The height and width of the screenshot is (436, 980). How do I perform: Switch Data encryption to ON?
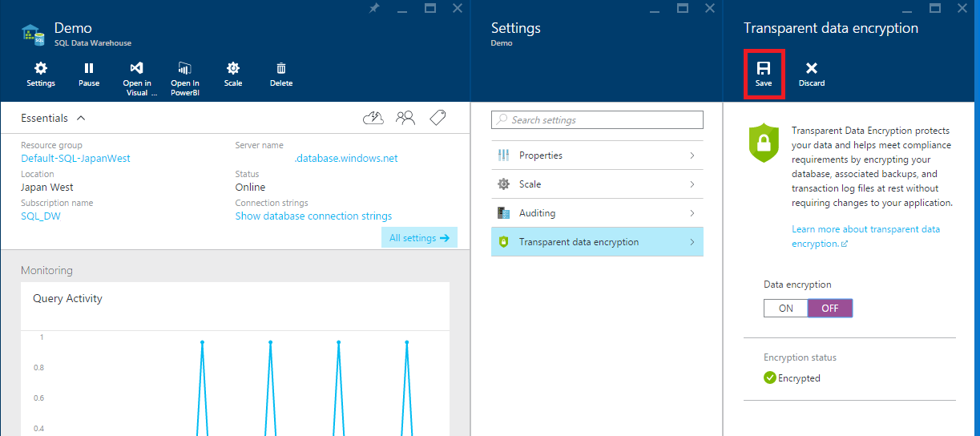coord(785,308)
